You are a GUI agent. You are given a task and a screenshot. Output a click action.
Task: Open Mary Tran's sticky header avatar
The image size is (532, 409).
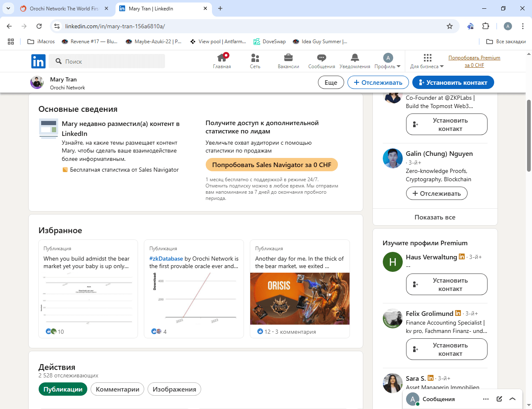pyautogui.click(x=37, y=82)
